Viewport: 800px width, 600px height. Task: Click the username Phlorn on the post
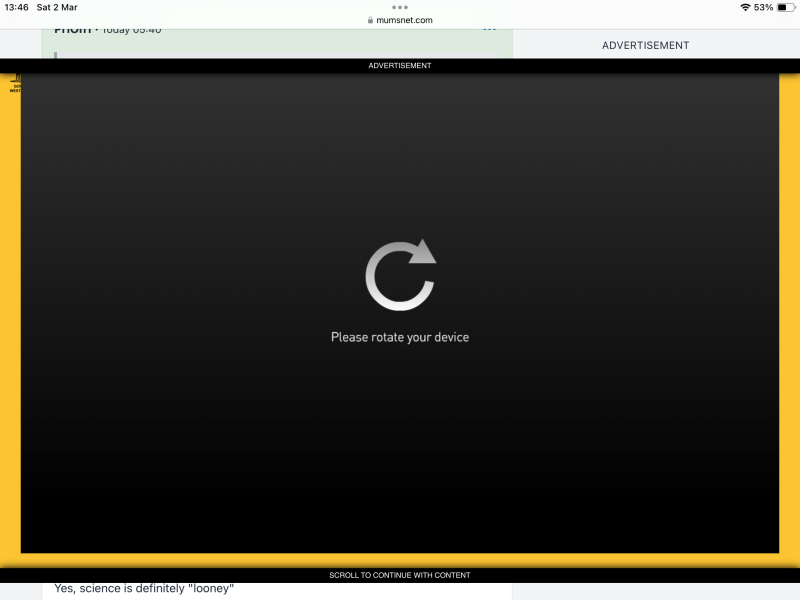pyautogui.click(x=75, y=29)
